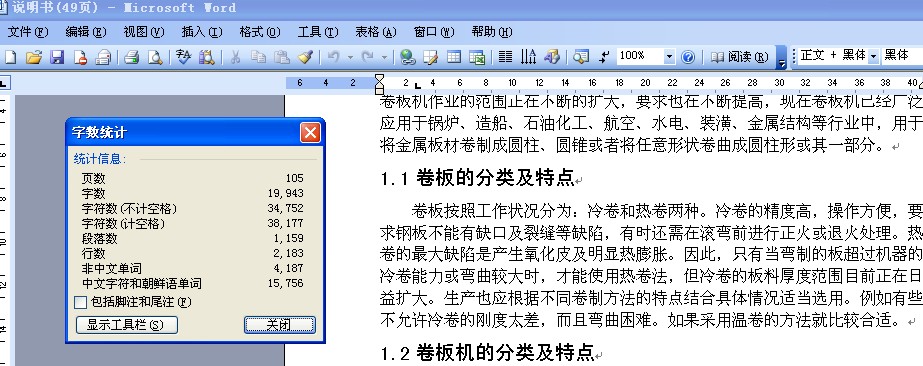923x366 pixels.
Task: Click the Redo arrow icon
Action: pos(367,57)
